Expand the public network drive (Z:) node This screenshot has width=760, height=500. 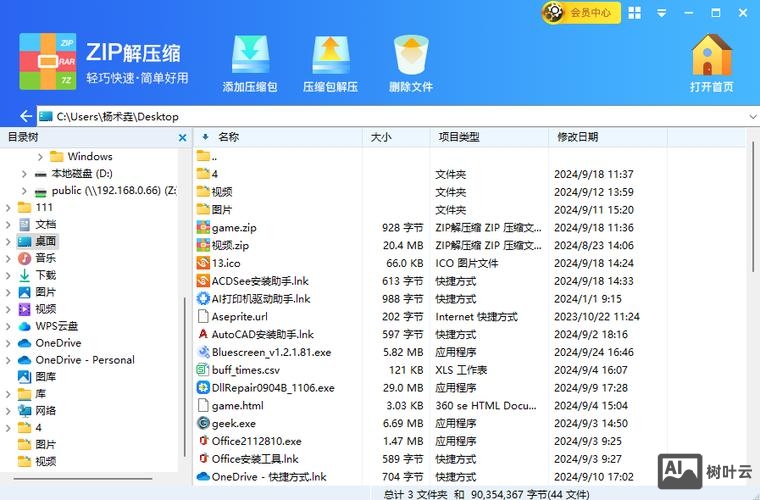tap(24, 191)
